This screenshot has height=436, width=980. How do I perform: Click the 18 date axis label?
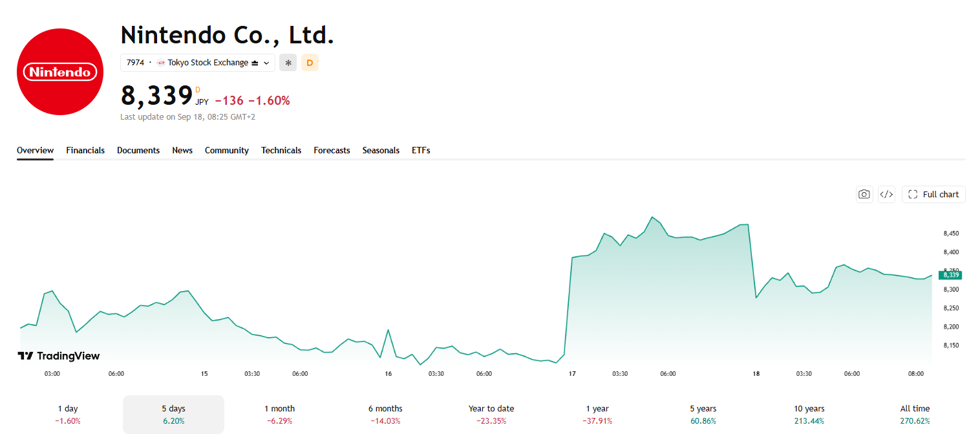[x=756, y=374]
